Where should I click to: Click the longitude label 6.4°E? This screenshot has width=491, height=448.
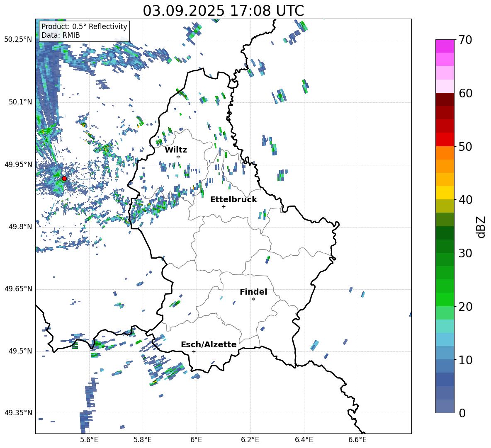pyautogui.click(x=304, y=440)
